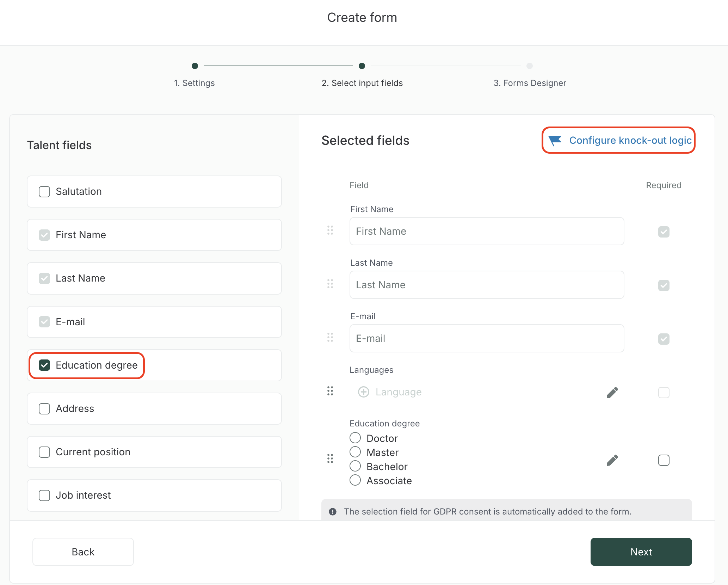Mark Education degree as required
The image size is (728, 585).
pos(664,460)
